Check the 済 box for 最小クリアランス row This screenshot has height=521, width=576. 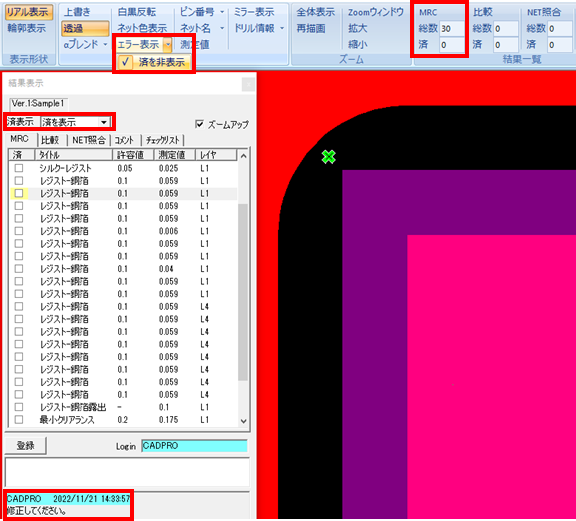pos(19,420)
